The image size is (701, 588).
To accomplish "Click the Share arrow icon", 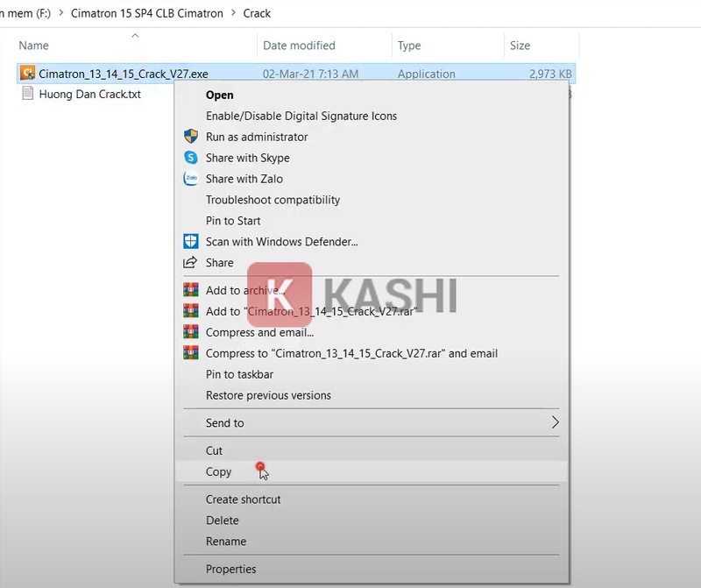I will (x=191, y=263).
